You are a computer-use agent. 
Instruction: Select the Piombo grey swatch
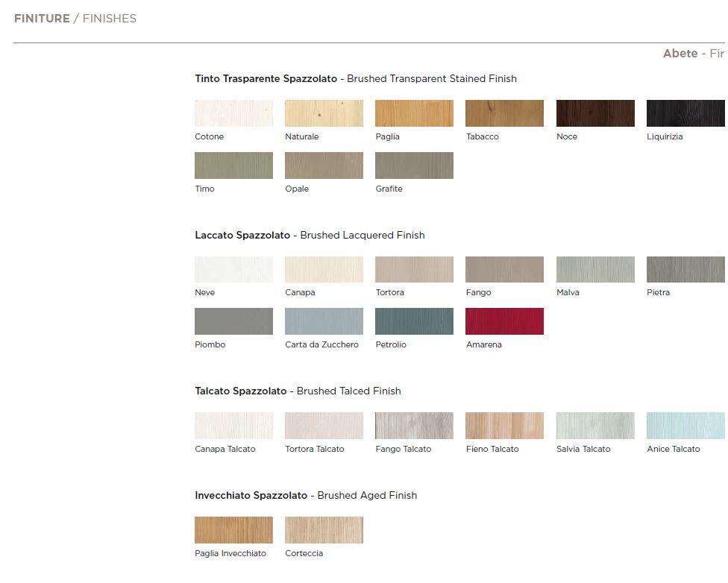233,321
